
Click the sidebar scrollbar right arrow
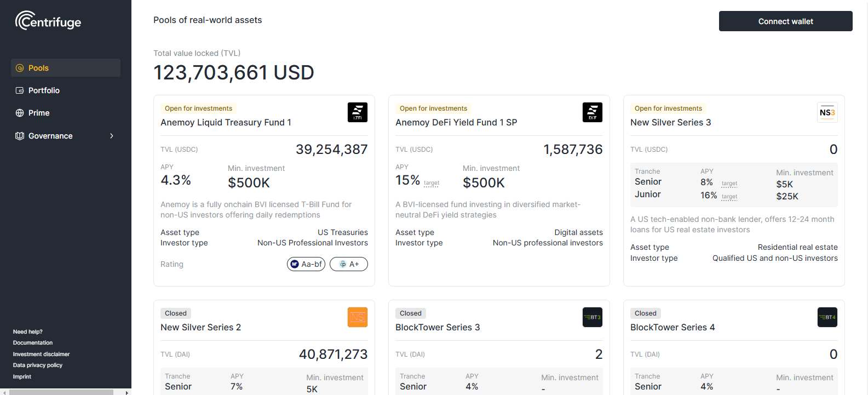pos(127,392)
